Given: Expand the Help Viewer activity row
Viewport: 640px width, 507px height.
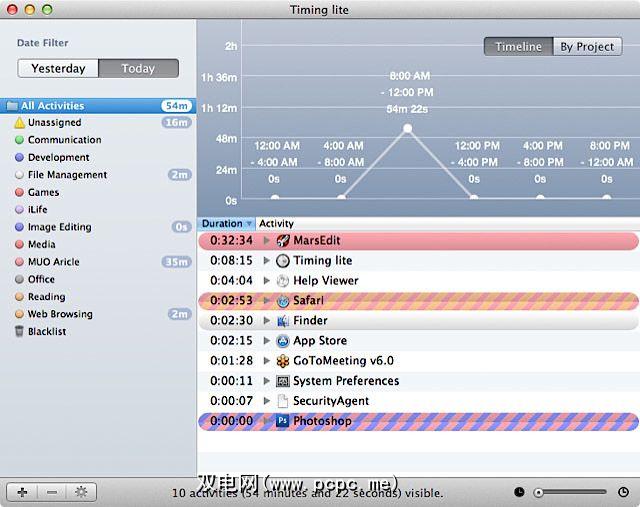Looking at the screenshot, I should click(267, 280).
